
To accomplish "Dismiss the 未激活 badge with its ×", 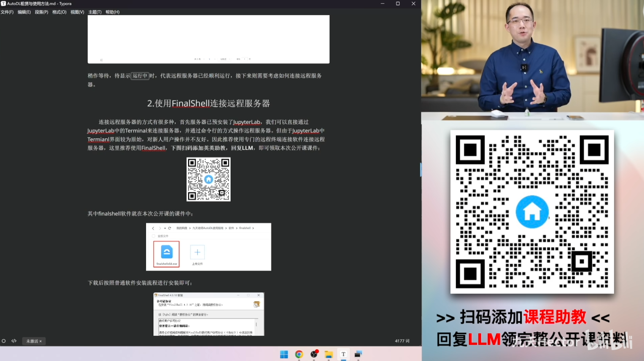I will [41, 341].
